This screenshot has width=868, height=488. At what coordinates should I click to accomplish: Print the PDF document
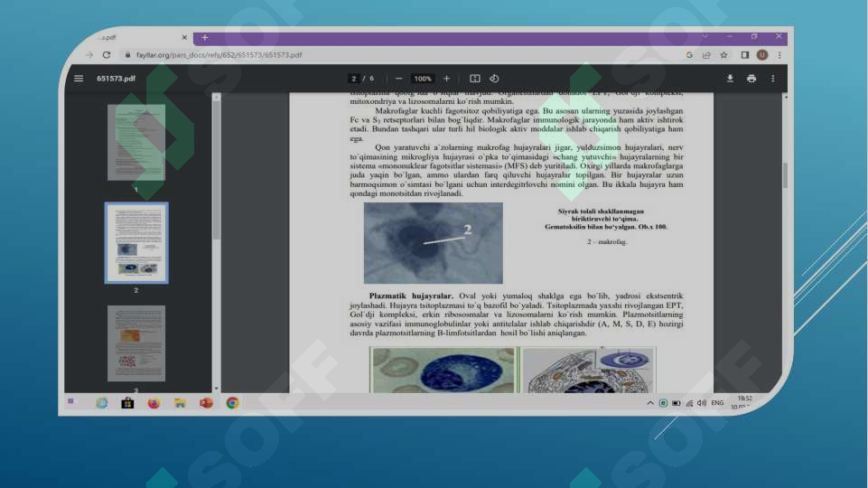point(751,79)
